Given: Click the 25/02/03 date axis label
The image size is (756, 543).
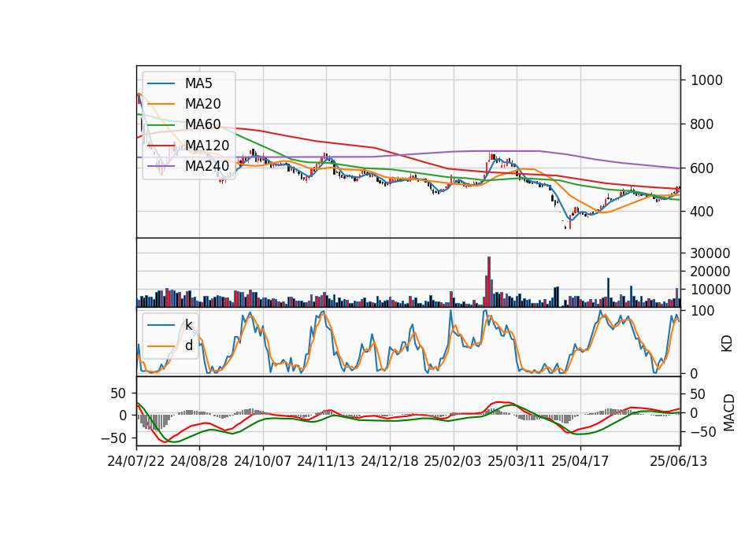Looking at the screenshot, I should pyautogui.click(x=453, y=461).
